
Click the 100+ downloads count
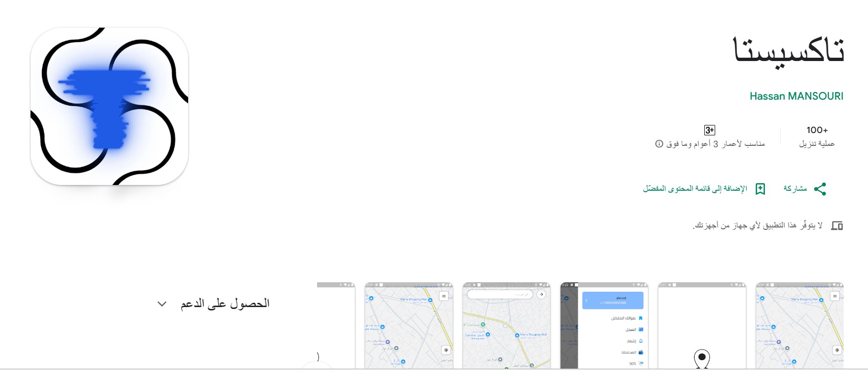point(817,130)
